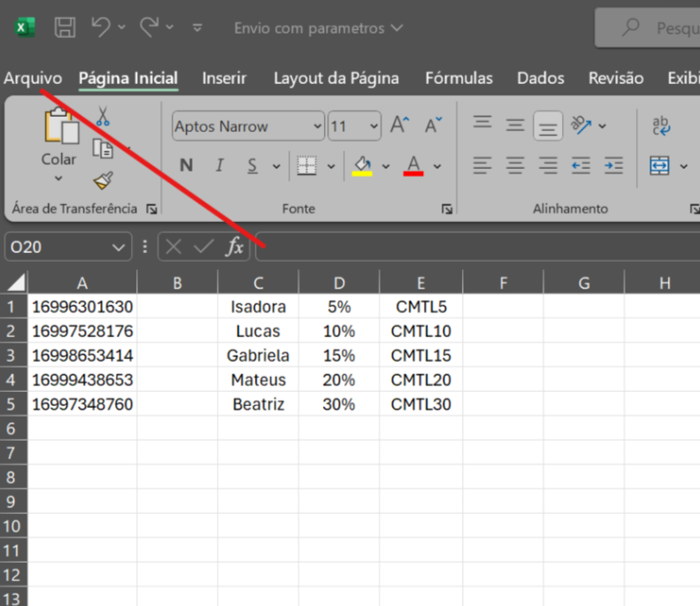Increase indent icon
The image size is (700, 606).
(x=613, y=166)
